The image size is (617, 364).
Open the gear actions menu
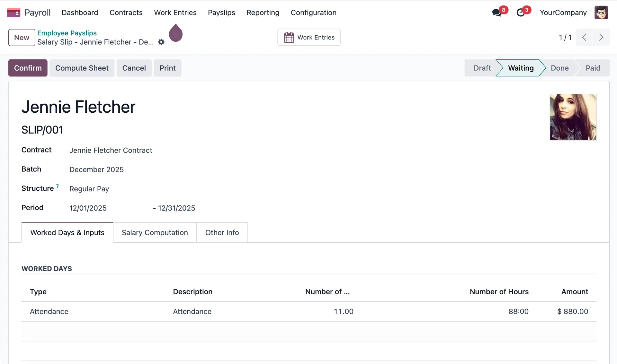[x=161, y=42]
